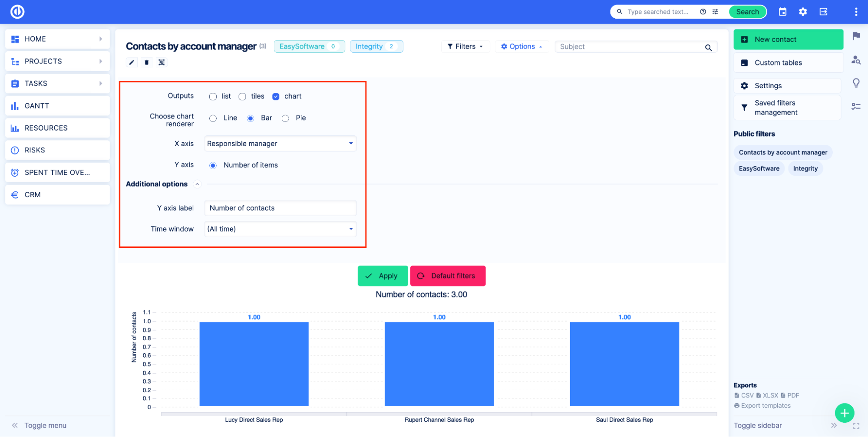Open the three-dot more menu icon

pos(856,12)
